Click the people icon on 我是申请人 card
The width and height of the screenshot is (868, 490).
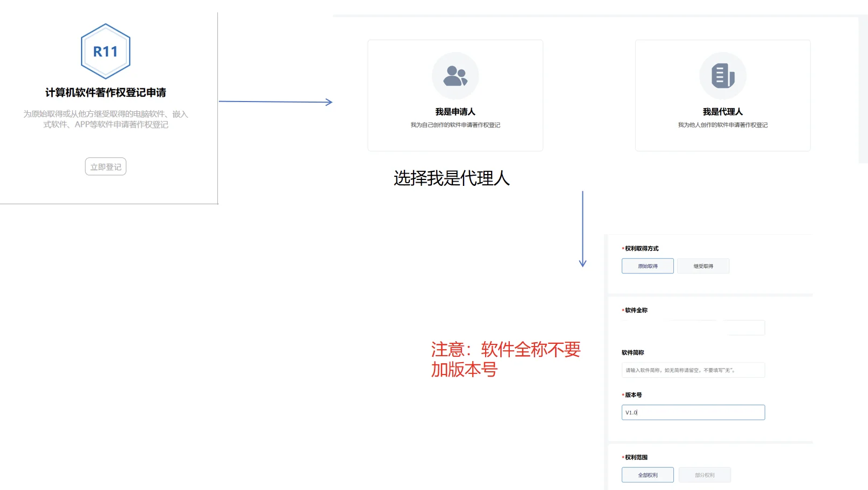(455, 76)
